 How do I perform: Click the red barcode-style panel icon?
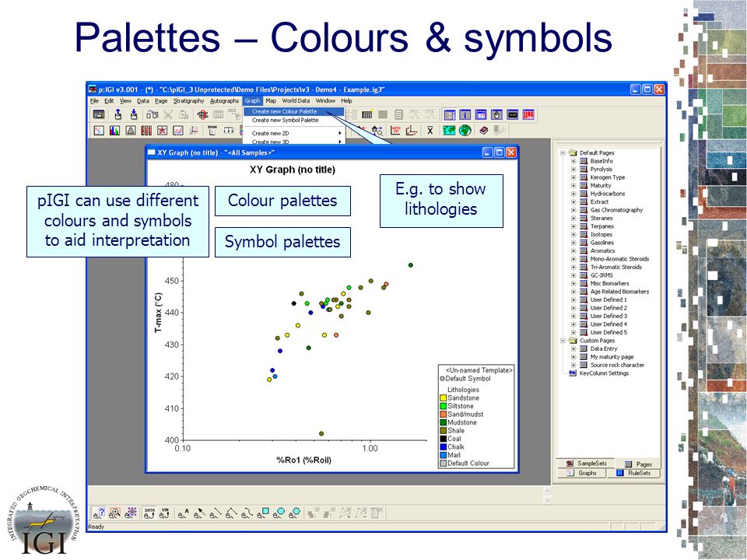(528, 115)
